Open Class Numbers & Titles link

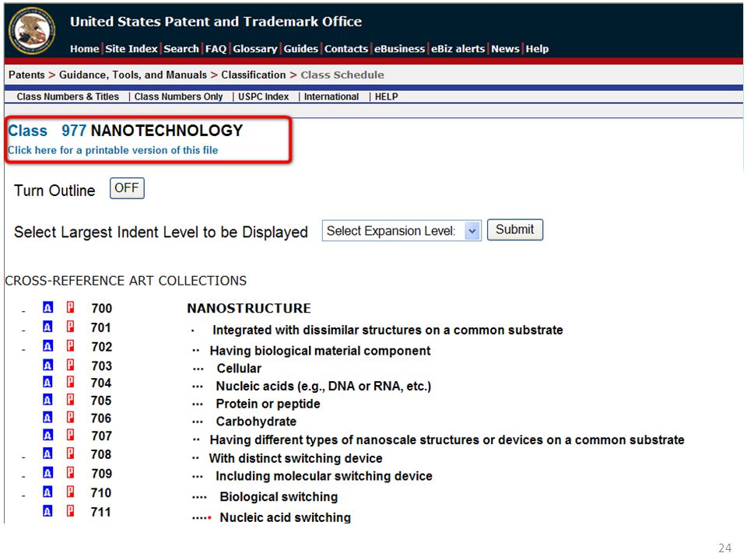[x=68, y=96]
